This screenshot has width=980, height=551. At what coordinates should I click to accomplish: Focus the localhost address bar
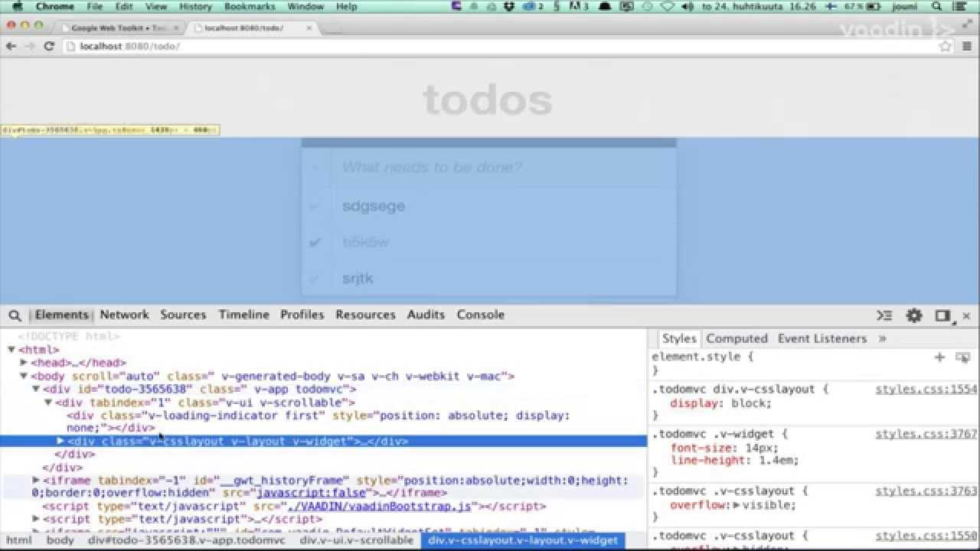coord(501,46)
